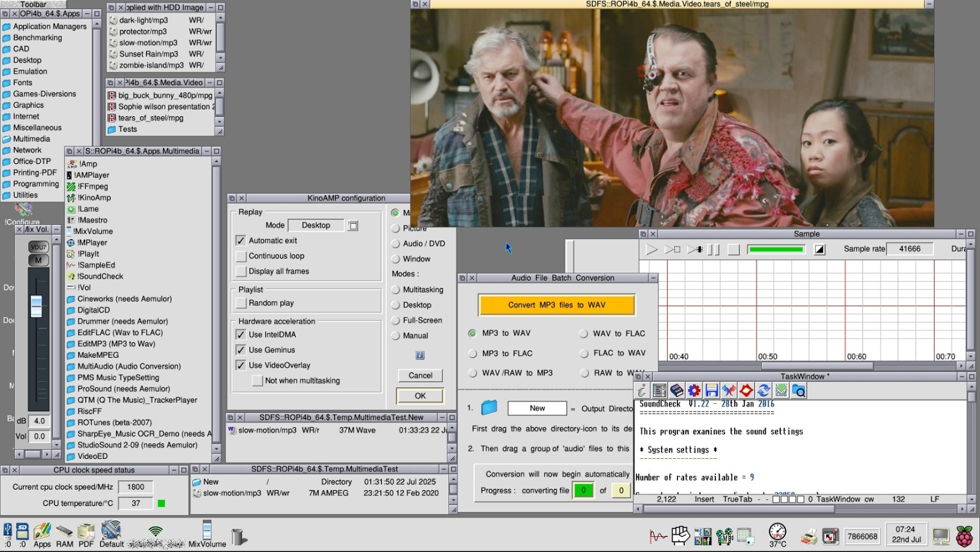
Task: Select the MP3 to FLAC radio option
Action: (x=472, y=354)
